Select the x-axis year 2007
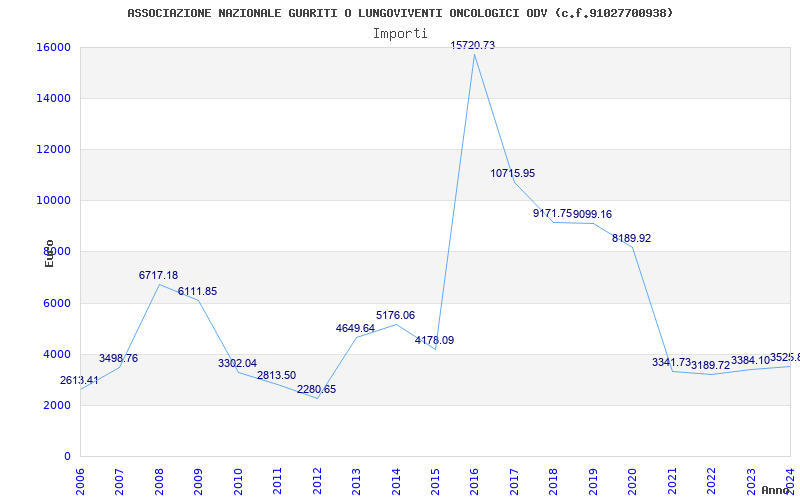The image size is (800, 500). coord(119,481)
